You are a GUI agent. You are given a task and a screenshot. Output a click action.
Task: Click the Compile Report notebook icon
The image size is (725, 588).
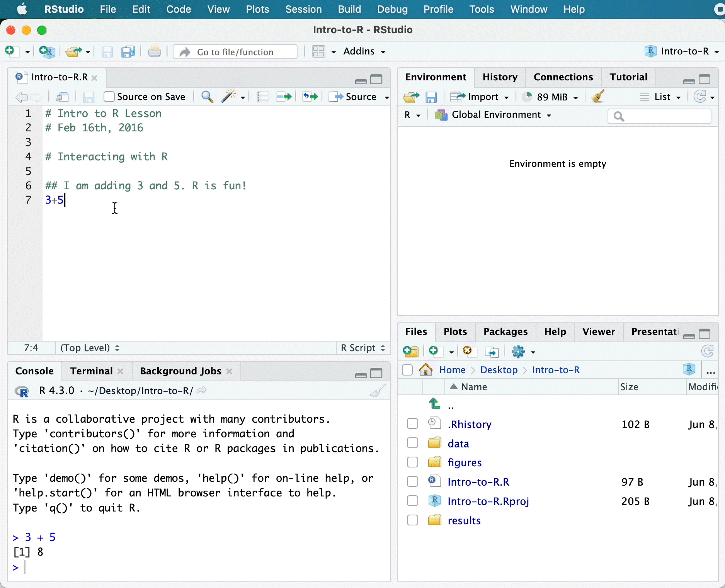[x=262, y=97]
